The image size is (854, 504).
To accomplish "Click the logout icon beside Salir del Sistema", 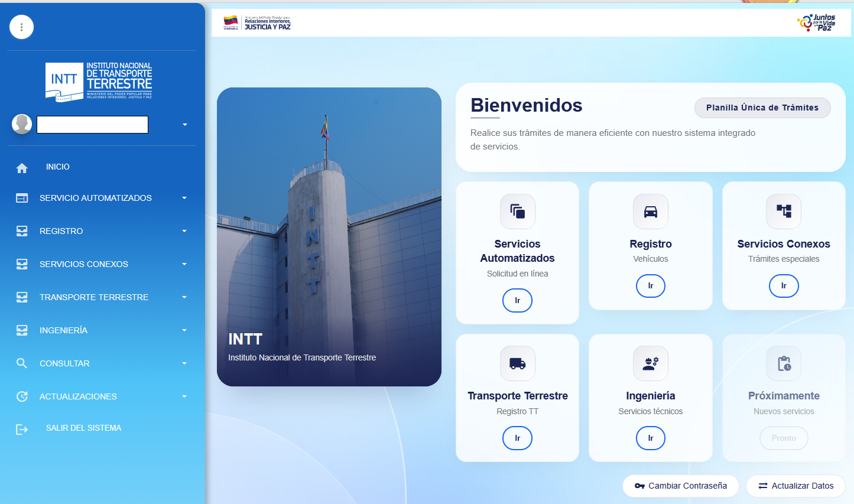I will 22,430.
